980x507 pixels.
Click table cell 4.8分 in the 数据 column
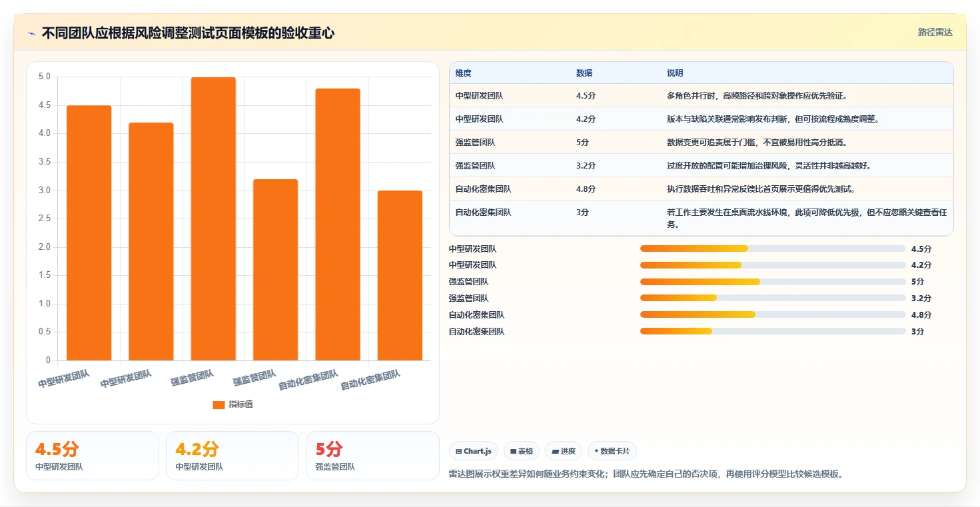click(586, 189)
